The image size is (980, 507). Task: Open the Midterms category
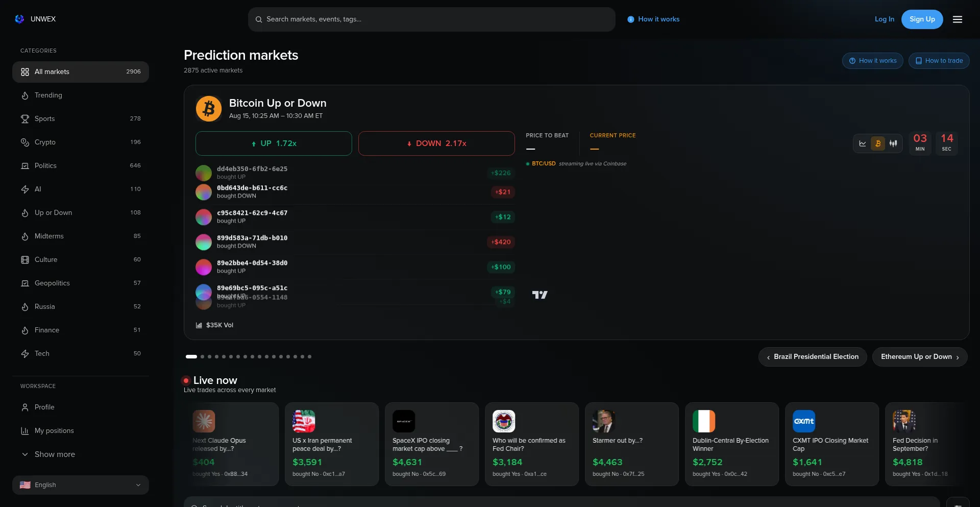point(81,236)
